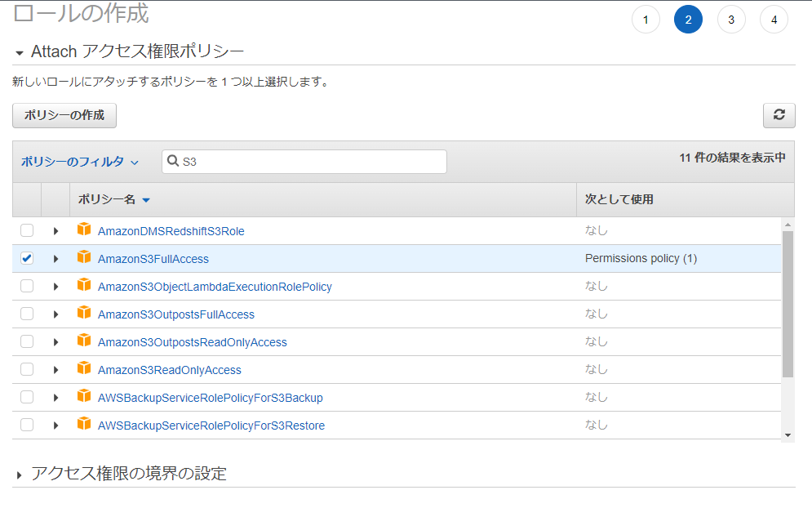Expand the AWSBackupServiceRolePolicyForS3Restore row arrow
812x508 pixels.
tap(55, 426)
